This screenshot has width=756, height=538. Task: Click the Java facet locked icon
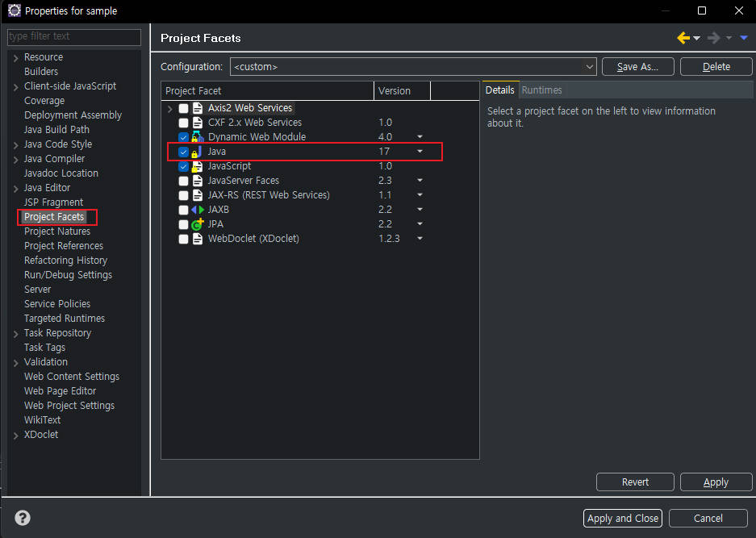coord(197,152)
